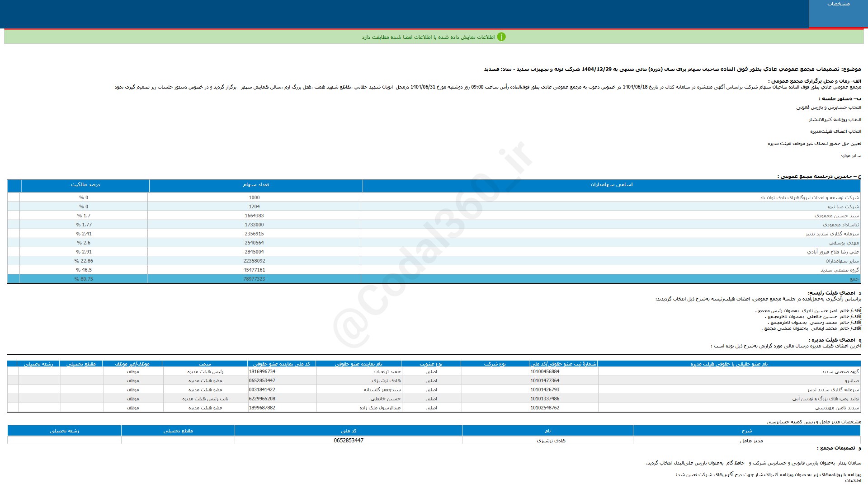Click the کد ملی header in CEO table
This screenshot has width=868, height=488.
349,431
